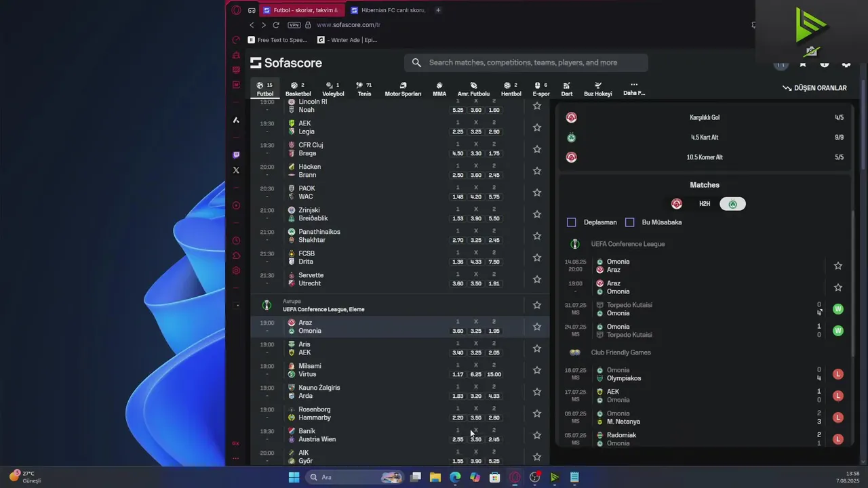Screen dimensions: 868x488
Task: Select Omonia team logo toggle in Matches
Action: (x=732, y=204)
